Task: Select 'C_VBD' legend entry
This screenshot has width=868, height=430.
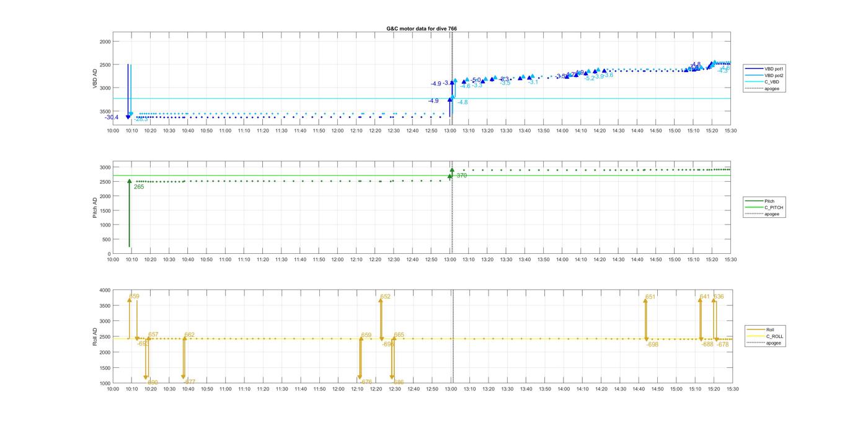Action: coord(771,82)
